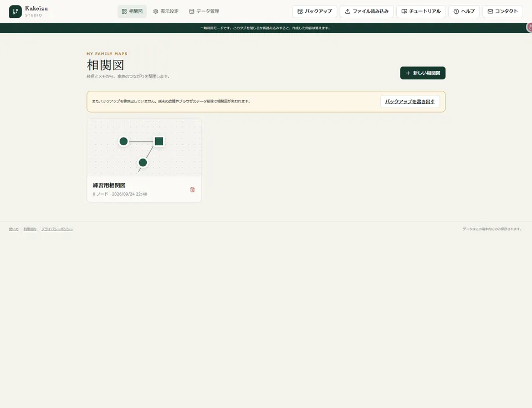Click the 続柄とメモから subtitle text

(128, 76)
